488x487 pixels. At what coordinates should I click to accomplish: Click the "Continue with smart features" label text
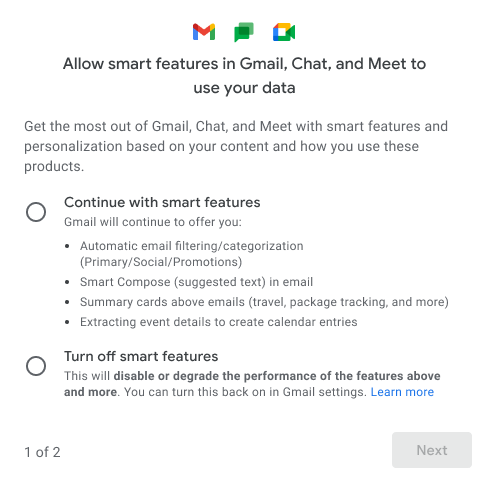pos(162,202)
